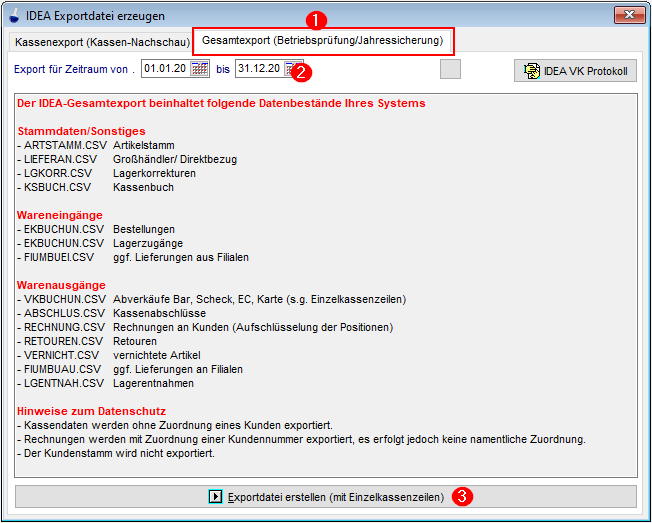Click the LGENTNAH.CSV Lagerentnahmen line

pos(106,383)
